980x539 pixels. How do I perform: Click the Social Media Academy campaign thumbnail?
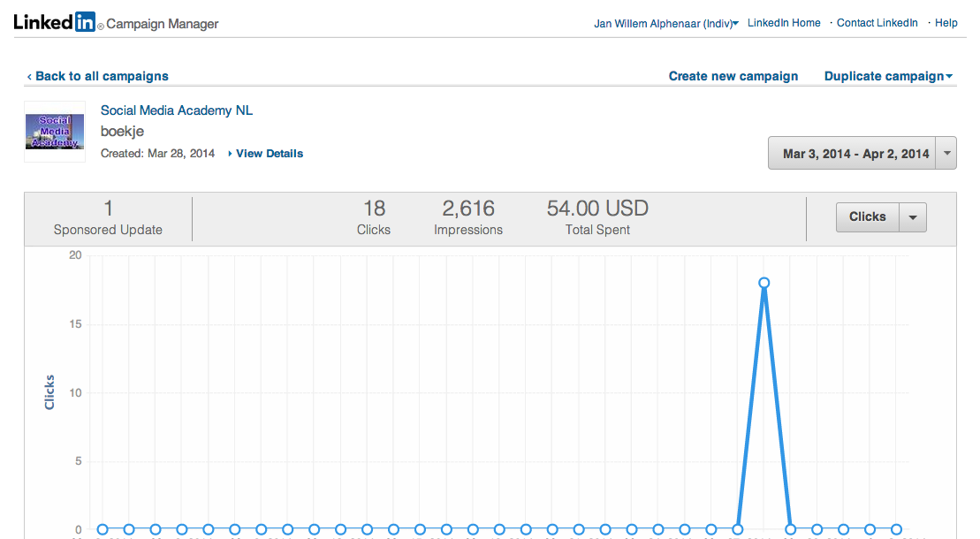pyautogui.click(x=55, y=132)
